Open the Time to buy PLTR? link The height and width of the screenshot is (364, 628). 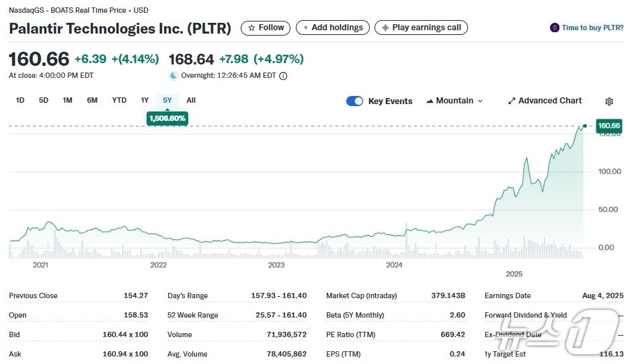point(592,28)
